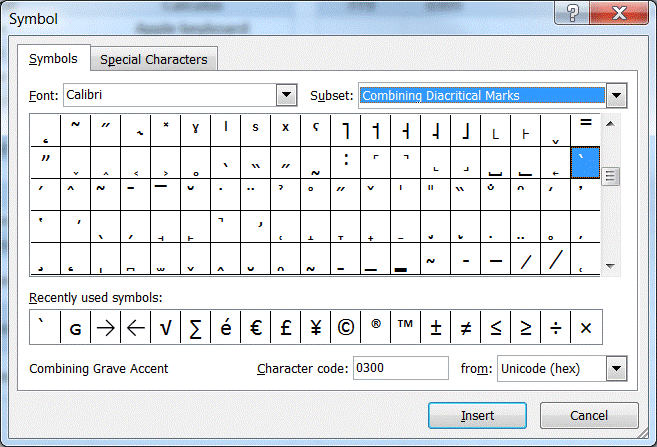This screenshot has width=657, height=447.
Task: Switch to the Special Characters tab
Action: point(154,60)
